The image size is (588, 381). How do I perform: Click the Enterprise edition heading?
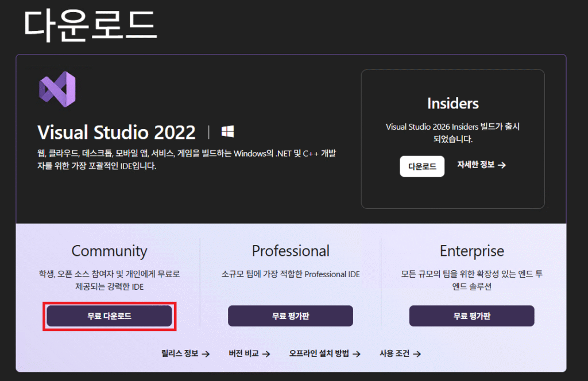[x=471, y=251]
